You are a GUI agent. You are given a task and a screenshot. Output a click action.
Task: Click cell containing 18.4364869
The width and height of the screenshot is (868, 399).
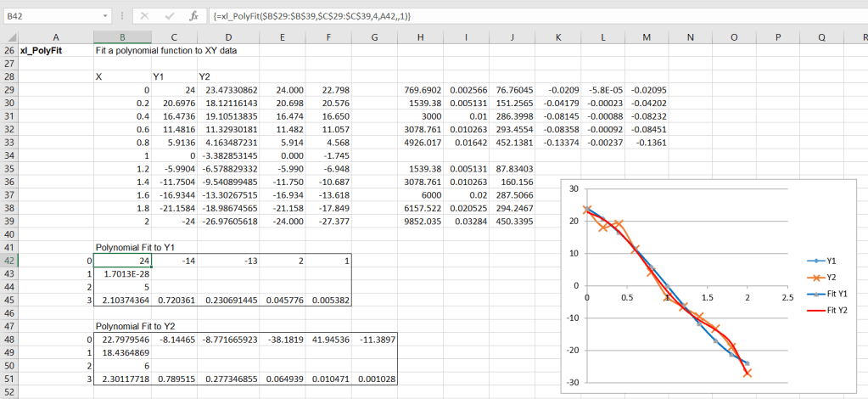click(122, 352)
